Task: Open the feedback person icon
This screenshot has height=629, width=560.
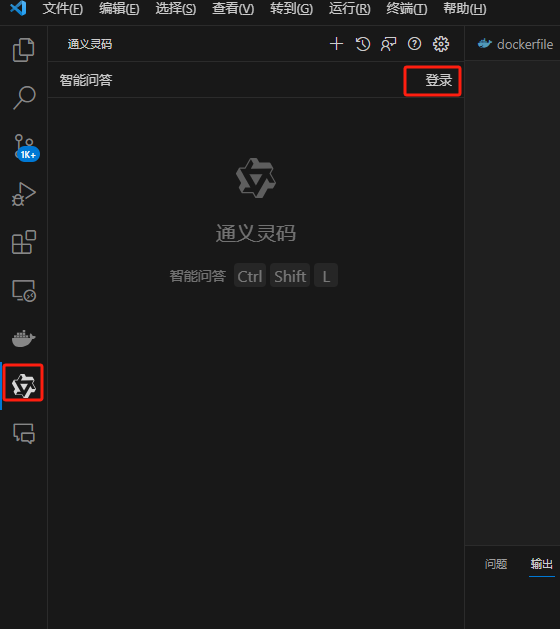Action: tap(388, 44)
